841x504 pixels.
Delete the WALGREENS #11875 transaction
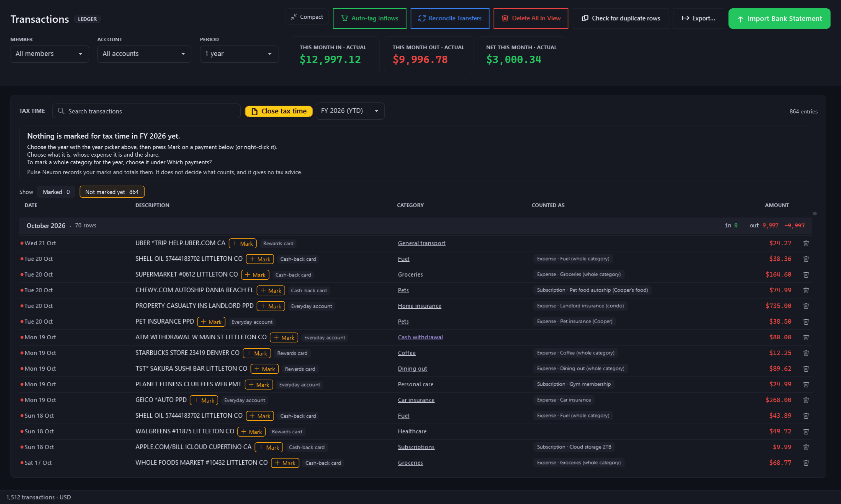coord(806,431)
